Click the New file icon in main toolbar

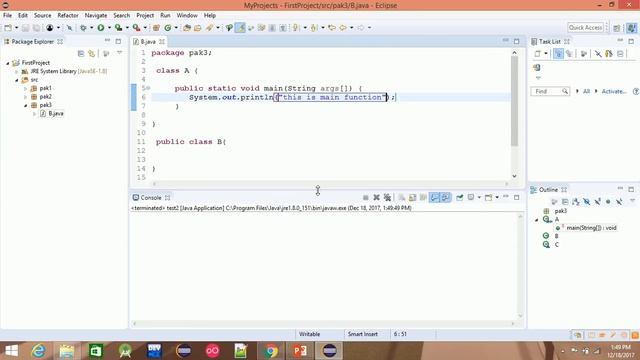coord(8,28)
